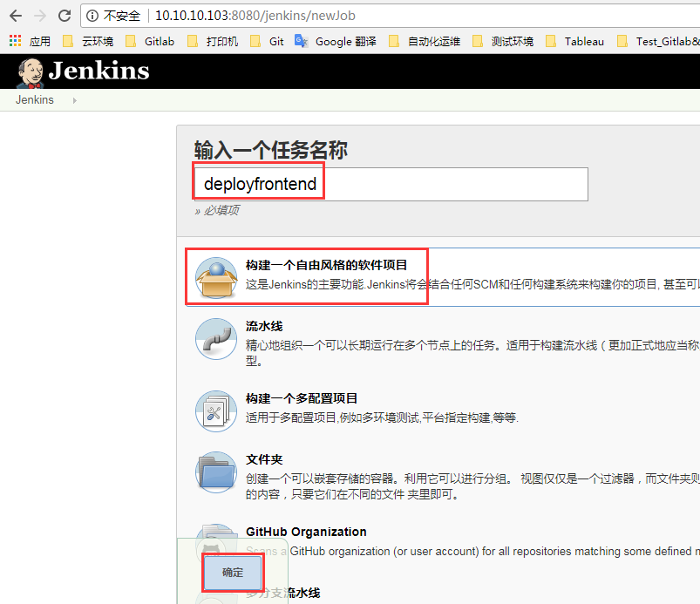Choose the 多分支流水线 item title

[x=283, y=594]
